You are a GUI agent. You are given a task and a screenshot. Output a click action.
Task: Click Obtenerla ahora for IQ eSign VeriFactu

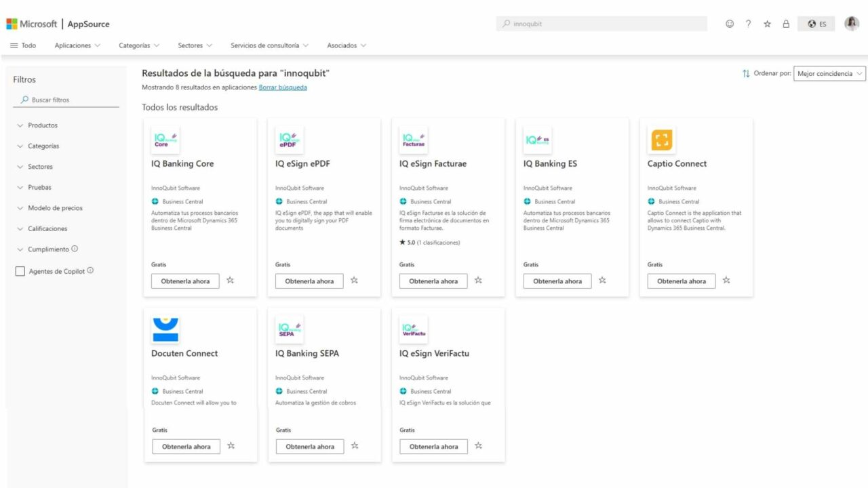433,447
